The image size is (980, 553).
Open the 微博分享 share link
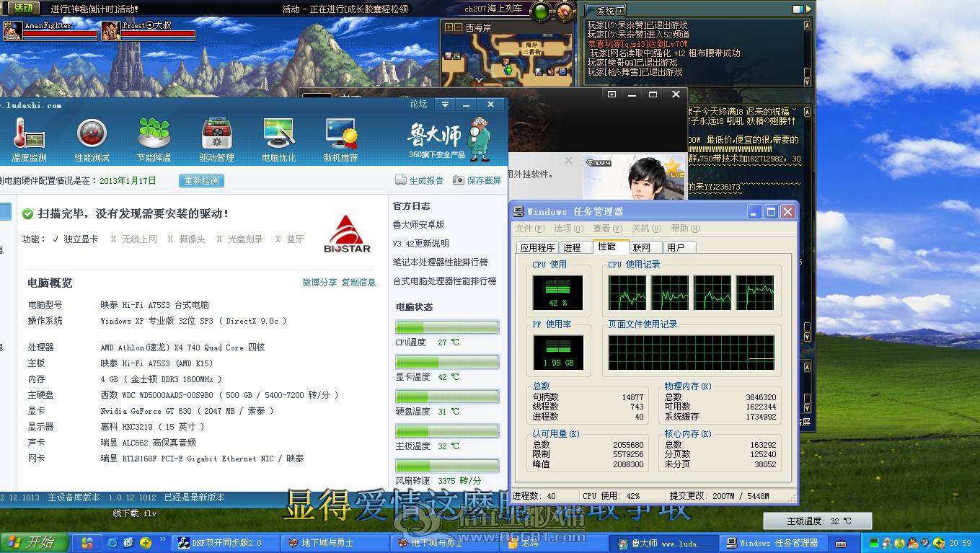[319, 283]
